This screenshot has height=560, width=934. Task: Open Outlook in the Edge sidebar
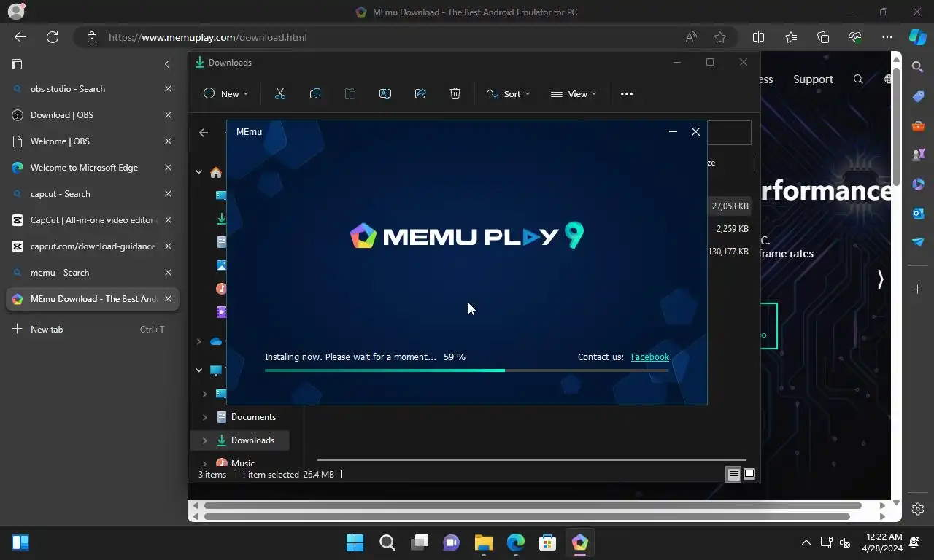coord(918,213)
